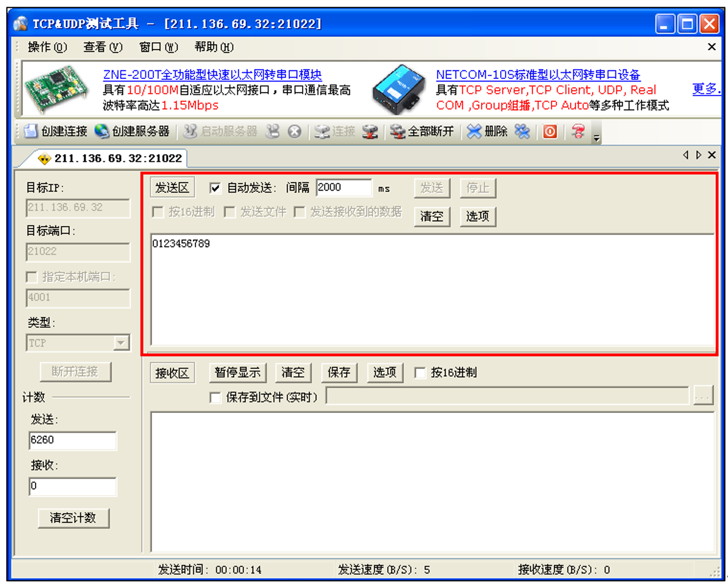The image size is (728, 587).
Task: Close the 211.136.69.32:21022 tab pane
Action: pyautogui.click(x=711, y=155)
